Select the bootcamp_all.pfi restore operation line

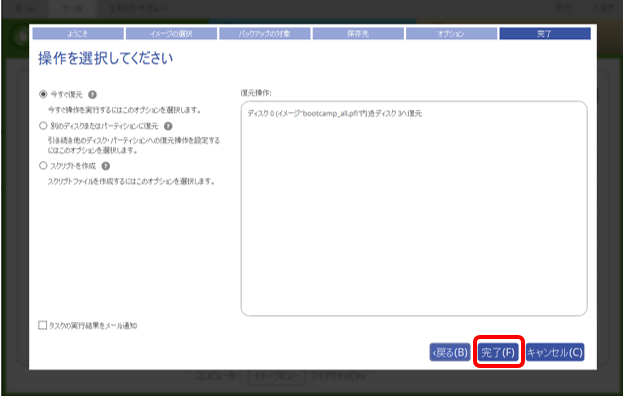click(335, 114)
